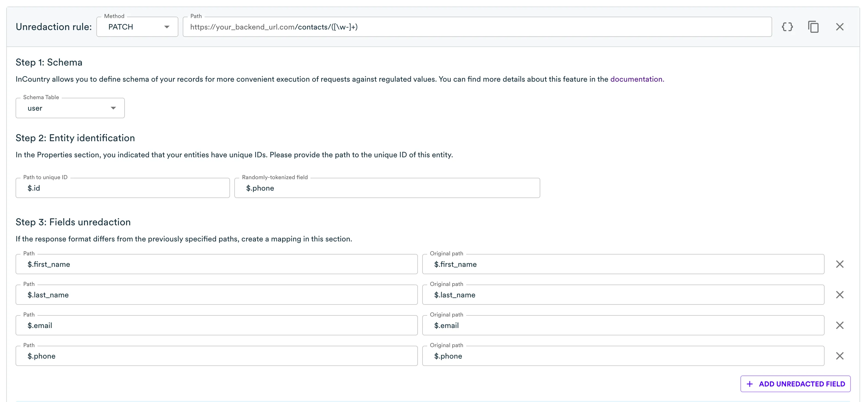Viewport: 868px width, 402px height.
Task: Open the documentation link
Action: [x=637, y=79]
